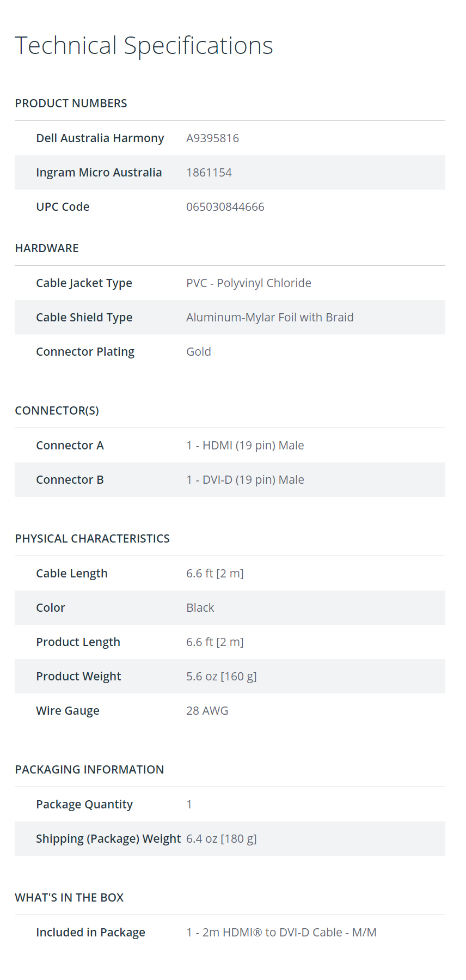Click the PRODUCT NUMBERS section header
The width and height of the screenshot is (466, 980).
pos(71,104)
